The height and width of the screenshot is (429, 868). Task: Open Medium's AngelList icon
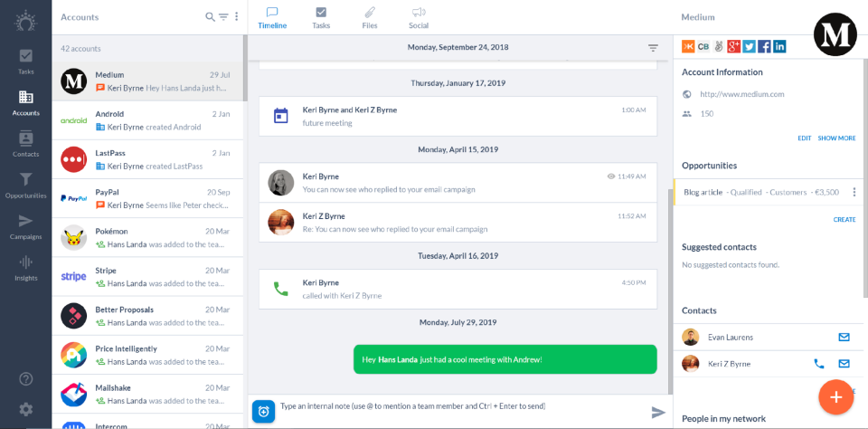click(719, 46)
